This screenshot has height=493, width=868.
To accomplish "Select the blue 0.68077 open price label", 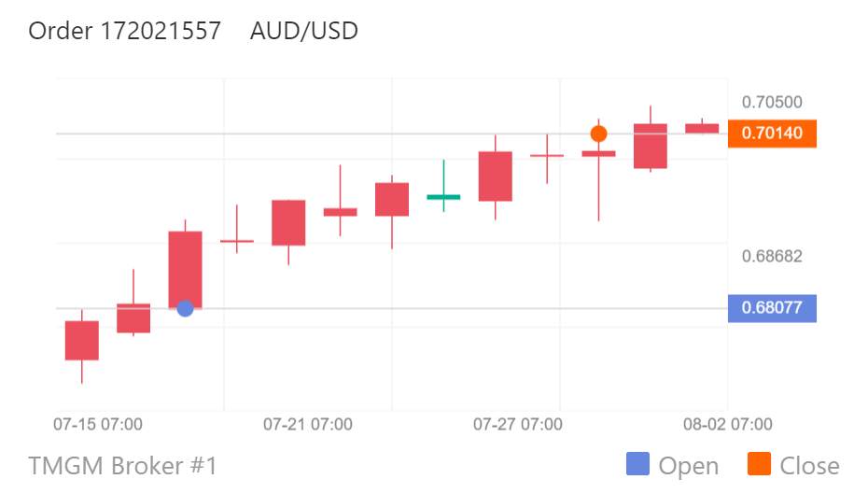I will point(772,308).
